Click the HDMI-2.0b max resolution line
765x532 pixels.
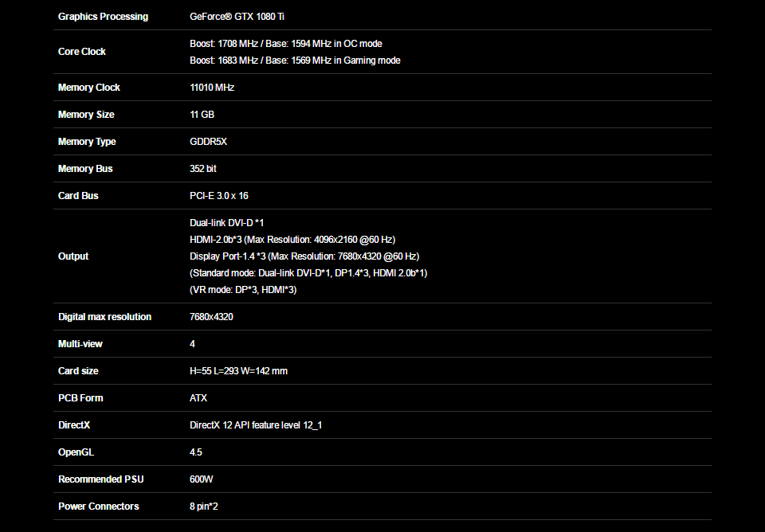click(x=292, y=240)
